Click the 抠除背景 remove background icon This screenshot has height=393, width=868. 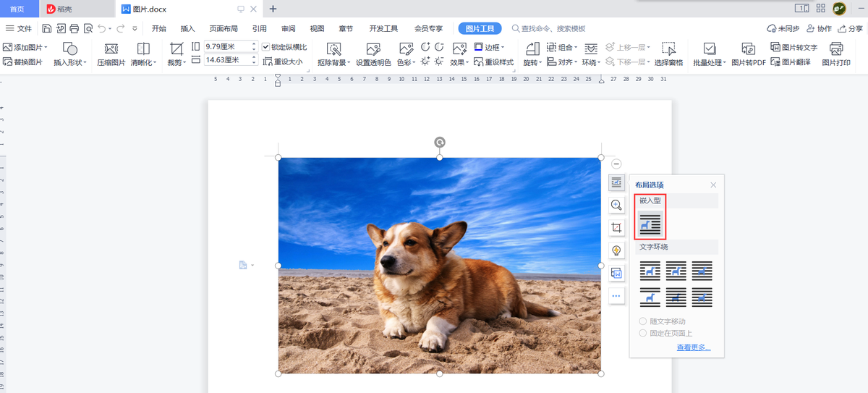333,49
